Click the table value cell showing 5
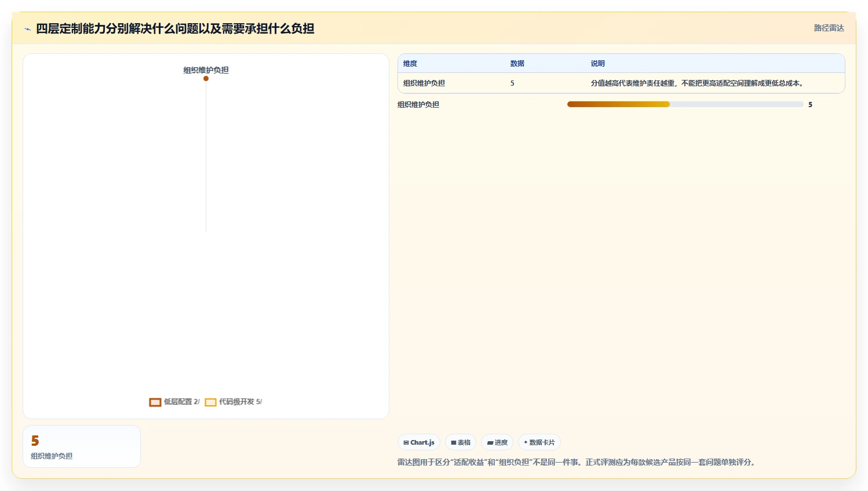 pyautogui.click(x=512, y=83)
